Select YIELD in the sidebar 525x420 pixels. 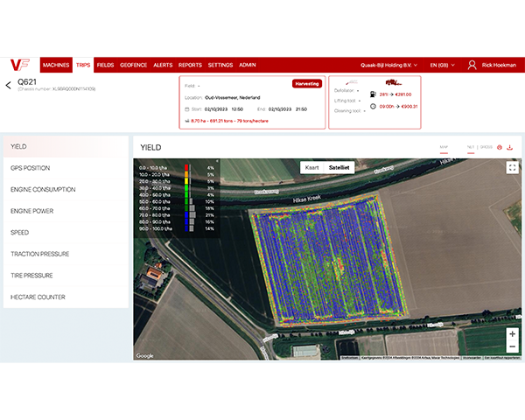coord(66,147)
